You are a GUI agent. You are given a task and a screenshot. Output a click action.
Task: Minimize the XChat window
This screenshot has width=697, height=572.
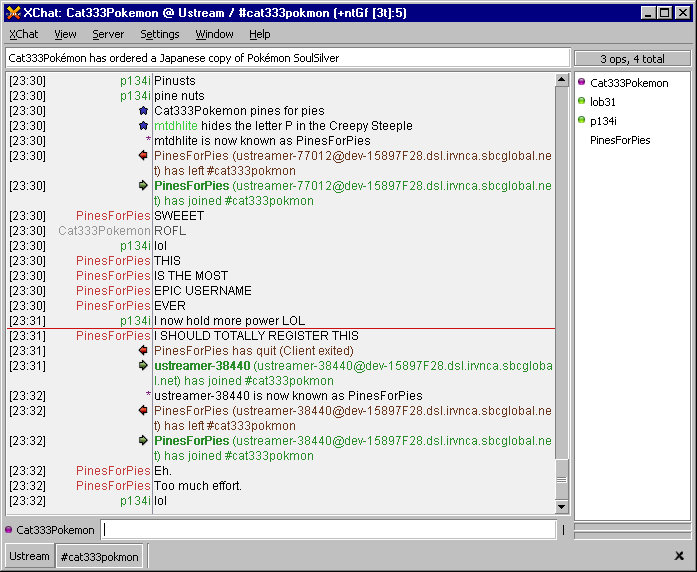648,13
